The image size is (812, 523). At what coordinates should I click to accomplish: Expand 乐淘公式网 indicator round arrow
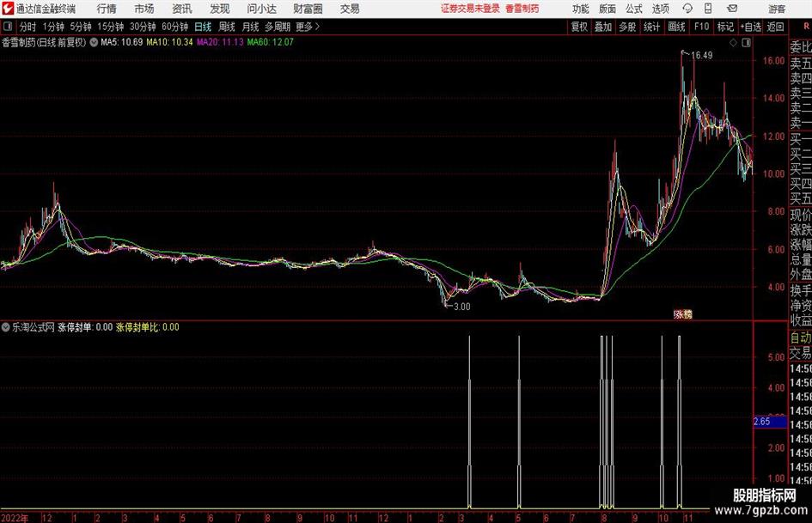click(x=5, y=327)
